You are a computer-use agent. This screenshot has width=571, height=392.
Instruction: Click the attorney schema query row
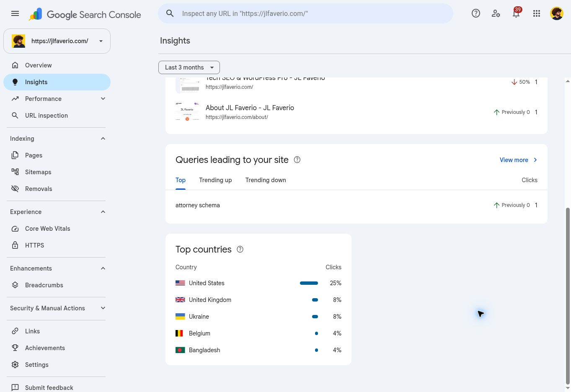pyautogui.click(x=357, y=205)
